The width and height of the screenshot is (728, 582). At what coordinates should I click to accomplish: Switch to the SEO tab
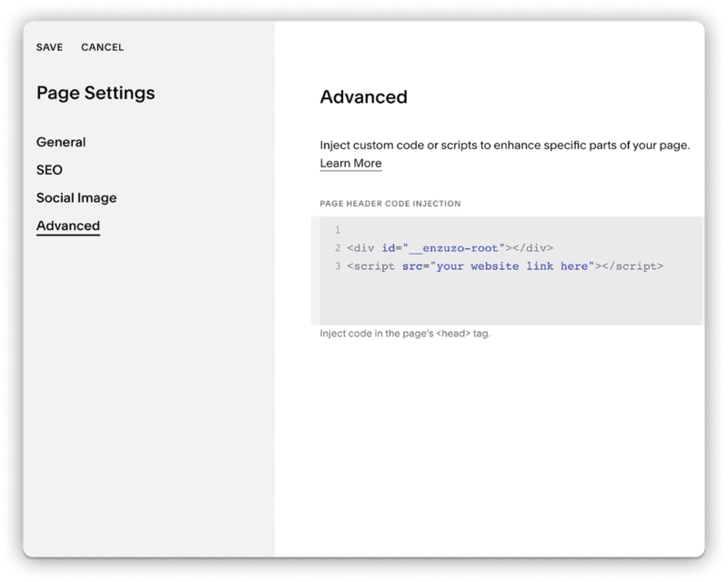point(49,170)
